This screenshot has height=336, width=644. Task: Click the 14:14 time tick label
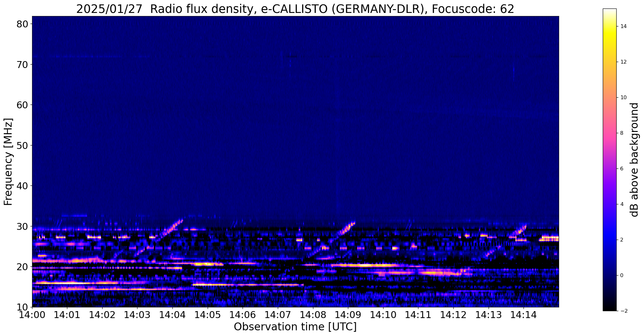524,315
